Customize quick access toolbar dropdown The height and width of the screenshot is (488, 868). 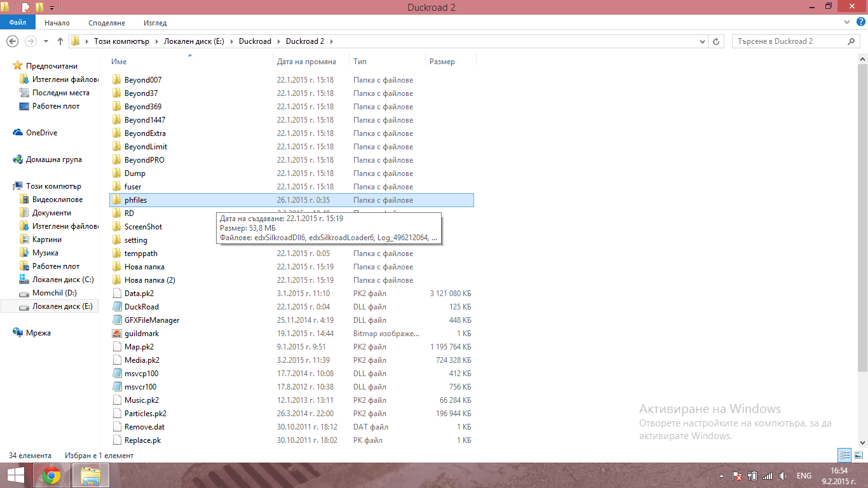coord(51,8)
